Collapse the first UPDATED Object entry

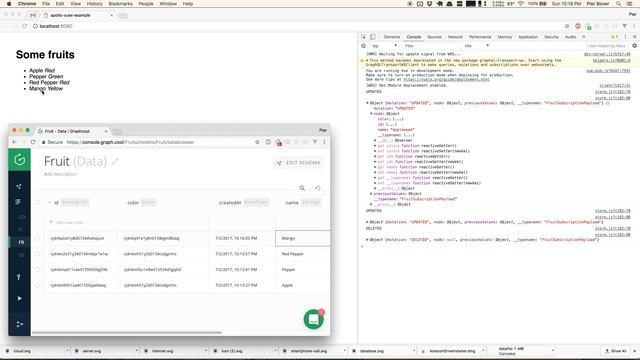tap(367, 103)
